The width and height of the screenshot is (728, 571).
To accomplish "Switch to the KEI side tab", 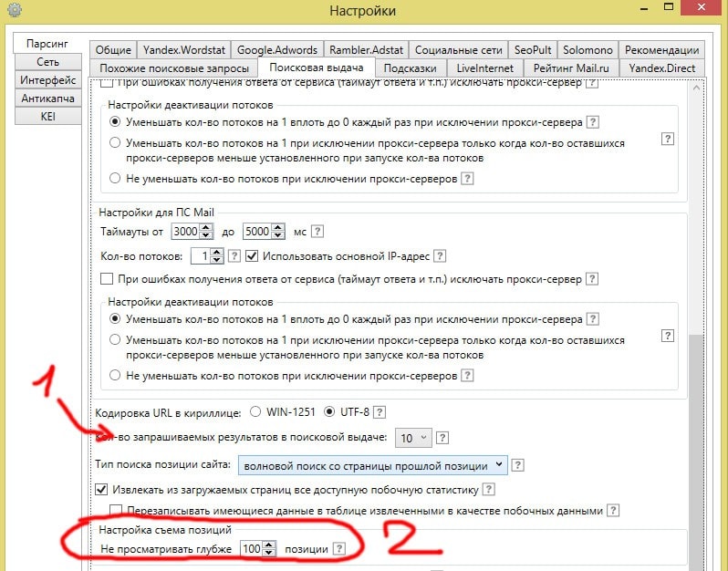I will tap(47, 116).
